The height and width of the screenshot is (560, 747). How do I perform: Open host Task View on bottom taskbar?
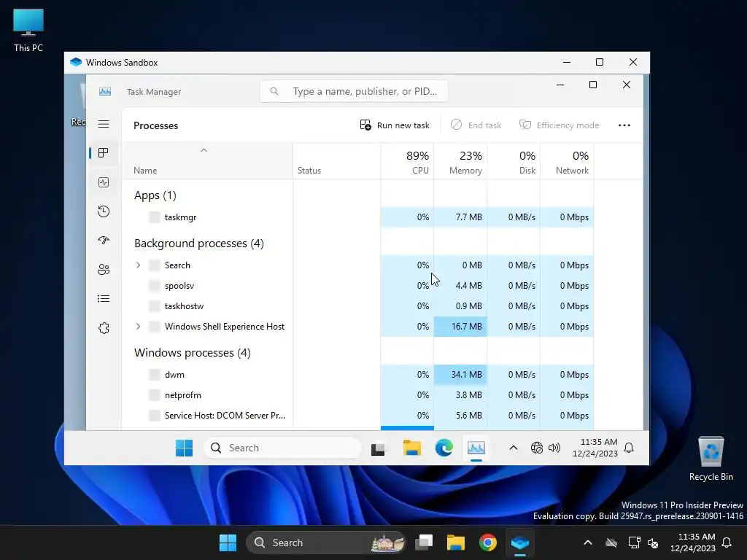tap(424, 542)
